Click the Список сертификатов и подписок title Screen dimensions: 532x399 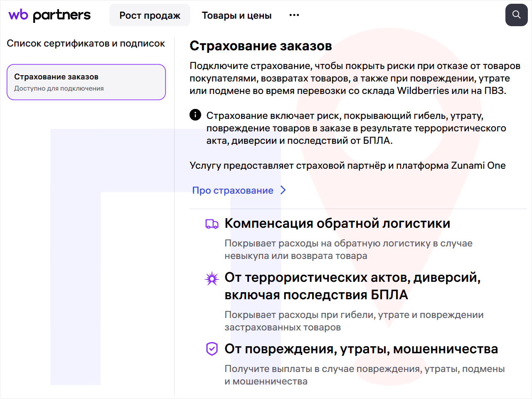click(86, 43)
